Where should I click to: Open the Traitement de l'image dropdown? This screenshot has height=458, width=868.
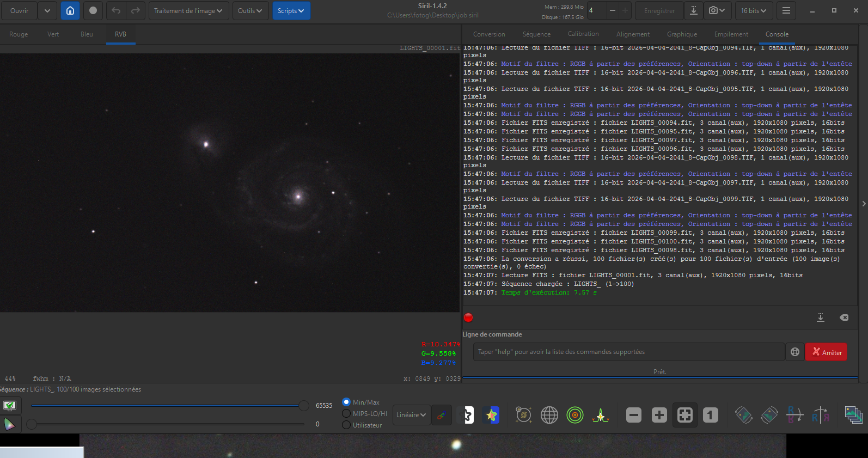pyautogui.click(x=188, y=11)
